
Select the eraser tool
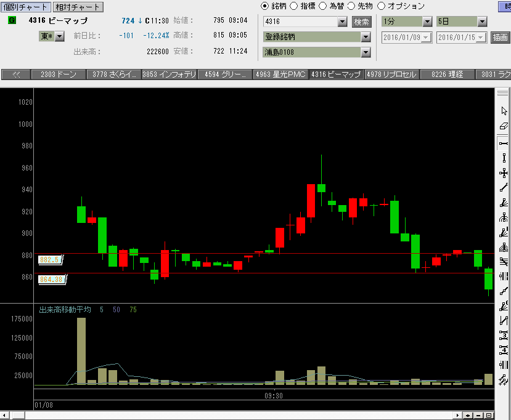pyautogui.click(x=504, y=126)
